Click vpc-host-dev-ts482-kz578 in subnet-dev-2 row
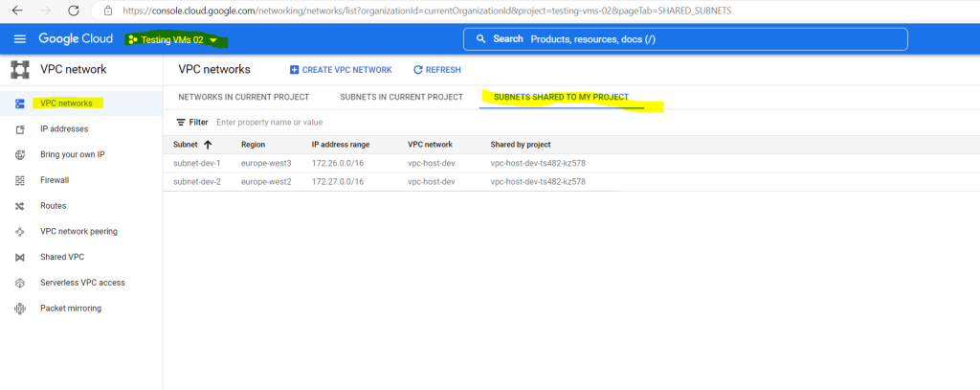 tap(538, 182)
